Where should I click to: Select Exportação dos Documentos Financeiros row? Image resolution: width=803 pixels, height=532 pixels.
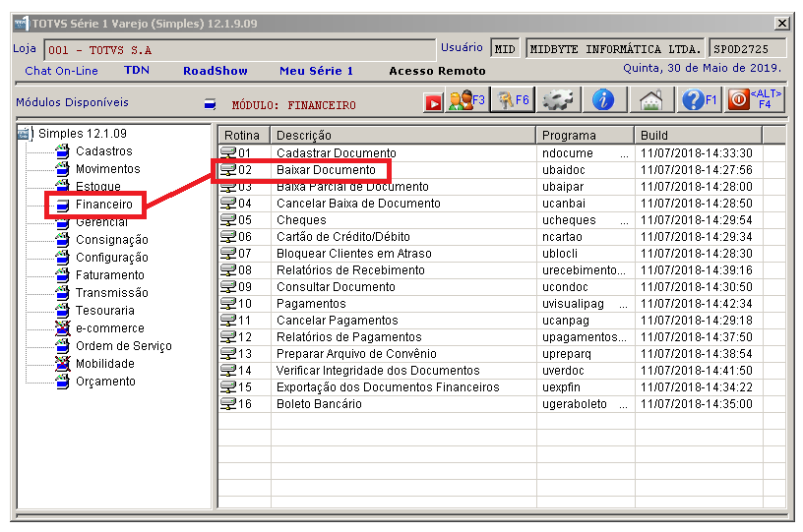502,386
